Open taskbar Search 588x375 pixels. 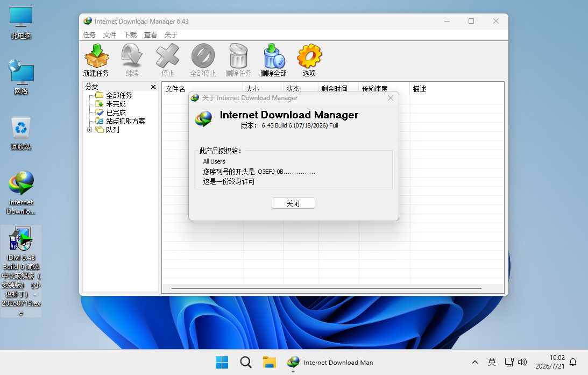tap(246, 362)
